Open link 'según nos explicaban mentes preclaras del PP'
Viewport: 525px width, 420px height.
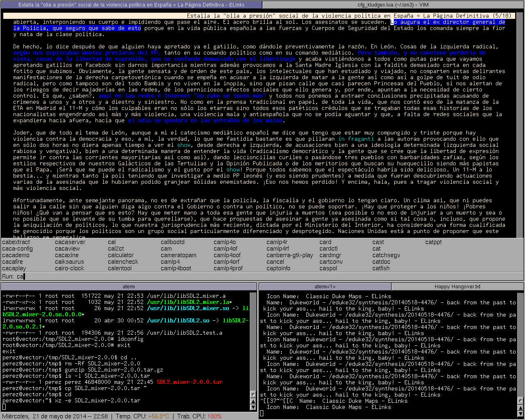(x=86, y=53)
